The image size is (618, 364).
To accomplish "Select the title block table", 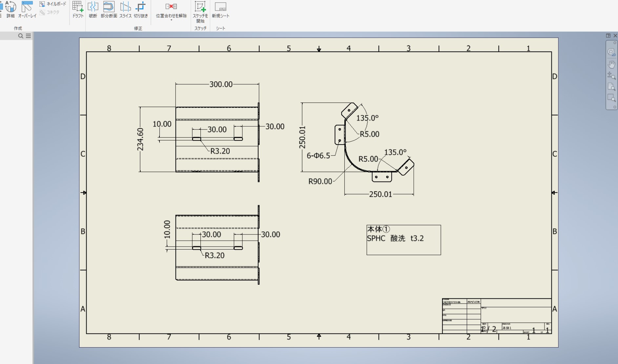I will pos(497,316).
